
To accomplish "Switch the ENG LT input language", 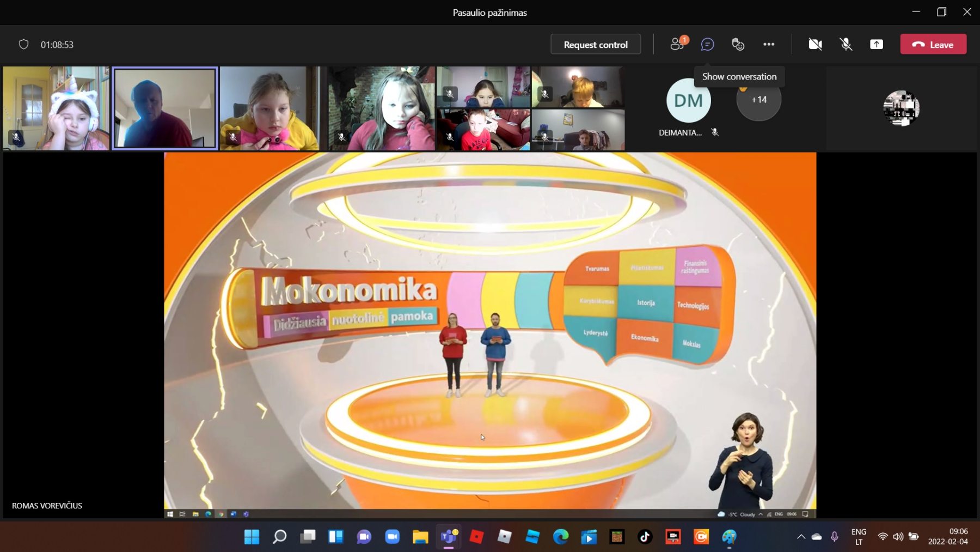I will 859,537.
